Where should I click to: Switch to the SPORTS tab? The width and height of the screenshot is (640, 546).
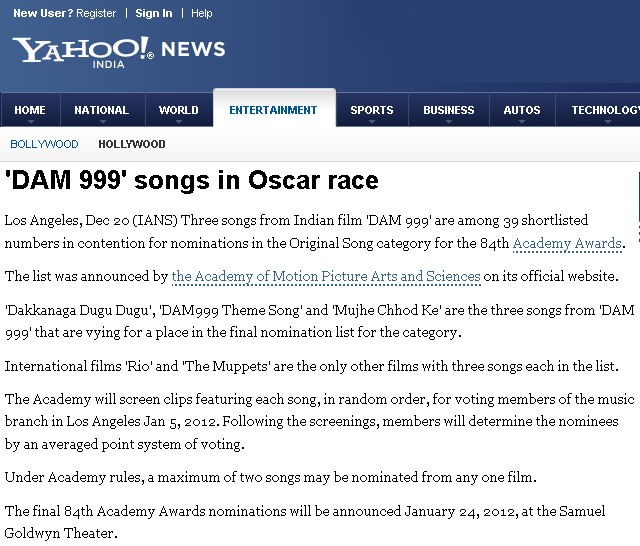tap(371, 110)
